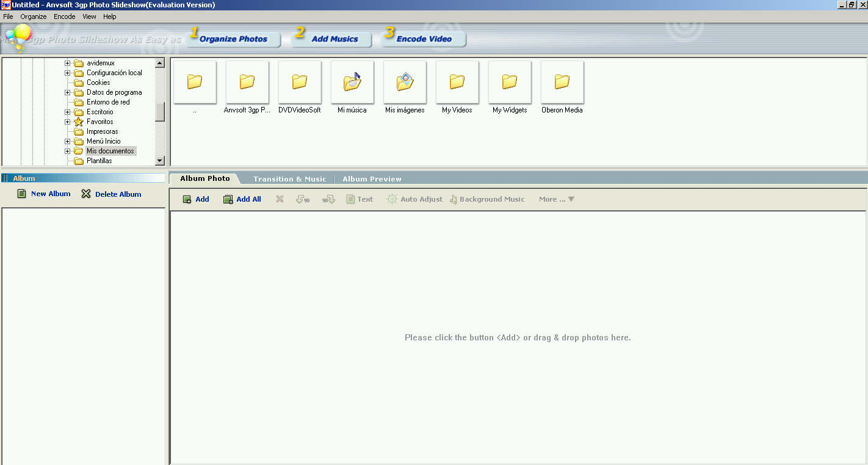Open the My Videos folder thumbnail
This screenshot has width=868, height=465.
click(x=457, y=82)
